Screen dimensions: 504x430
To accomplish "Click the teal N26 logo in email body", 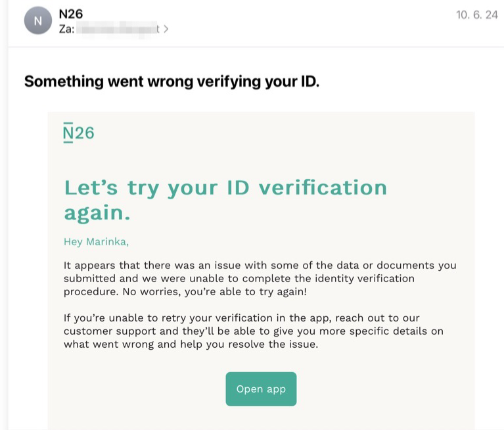I will tap(79, 133).
